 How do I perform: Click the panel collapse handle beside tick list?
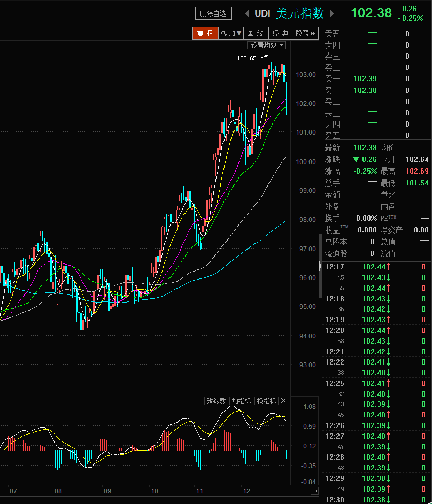[320, 266]
